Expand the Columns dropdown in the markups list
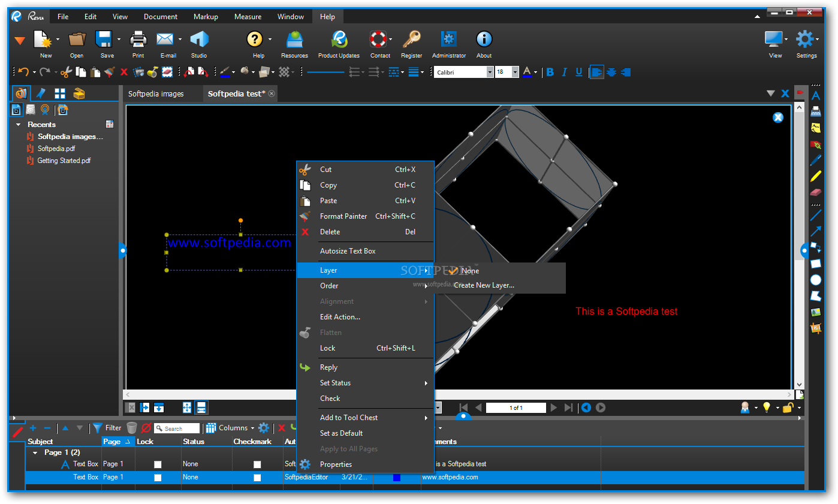Viewport: 838px width, 504px height. pyautogui.click(x=252, y=428)
